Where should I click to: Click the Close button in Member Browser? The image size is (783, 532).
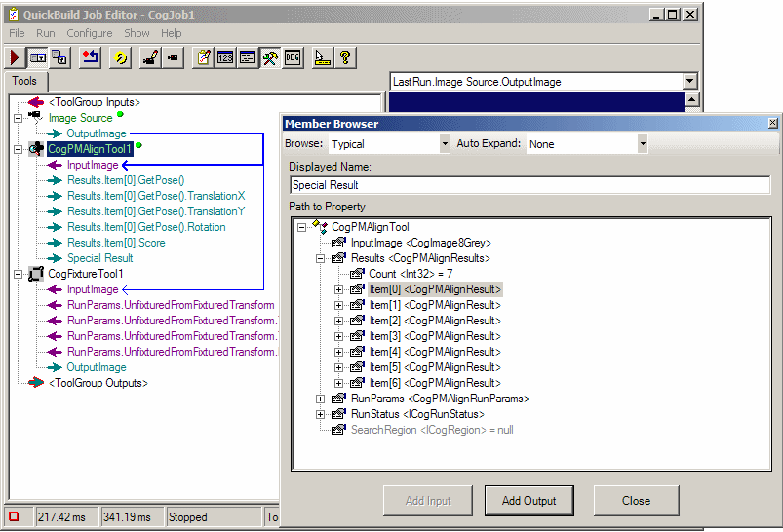coord(636,500)
